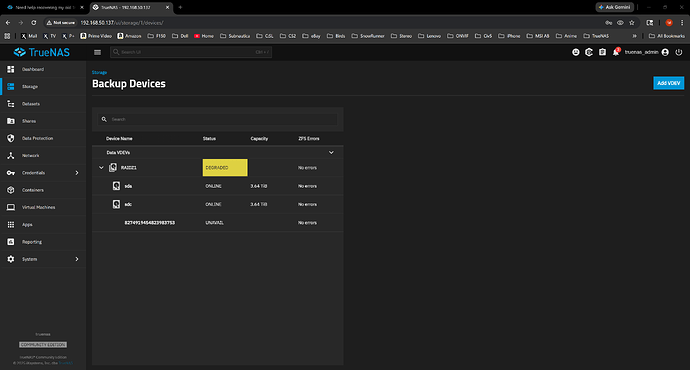Open the Subnautica bookmarks folder

235,36
